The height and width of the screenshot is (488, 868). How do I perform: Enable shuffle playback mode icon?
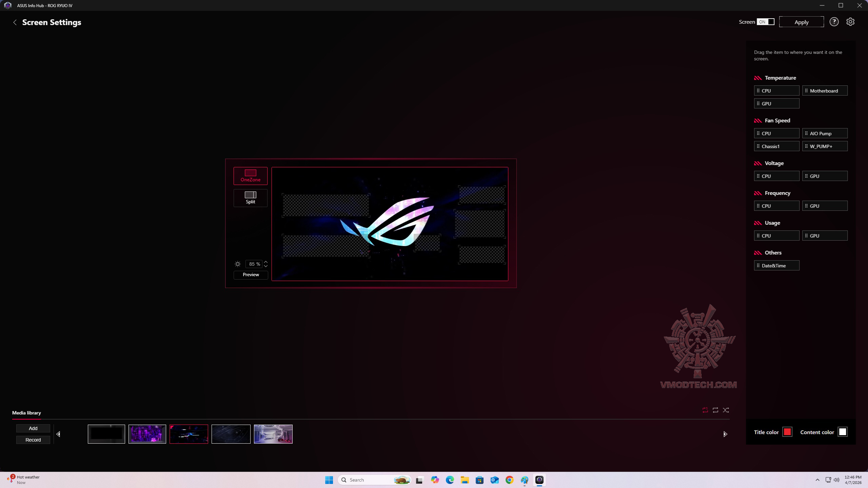tap(726, 410)
